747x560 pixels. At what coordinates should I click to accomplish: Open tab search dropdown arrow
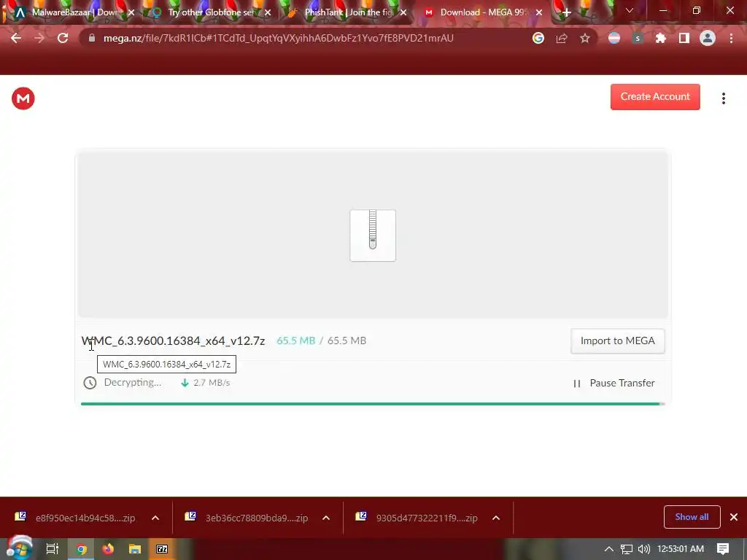point(630,10)
